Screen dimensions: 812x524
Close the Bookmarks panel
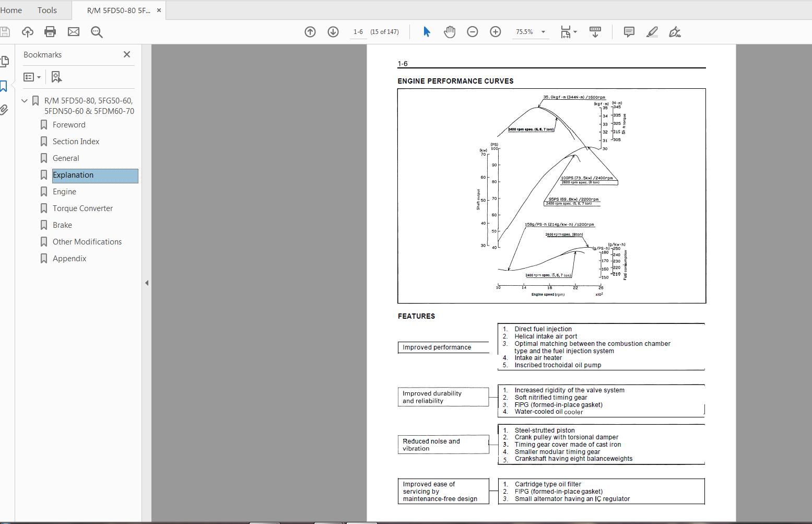pyautogui.click(x=127, y=54)
